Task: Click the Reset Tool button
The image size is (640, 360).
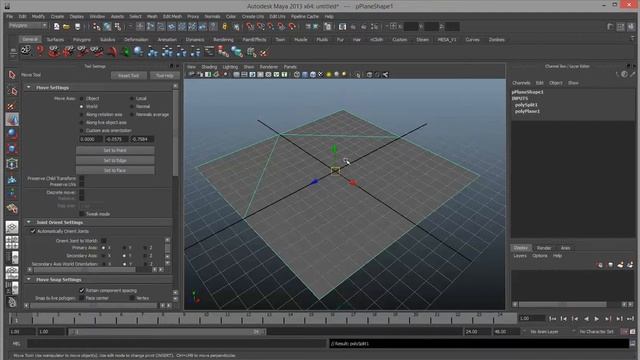Action: point(129,76)
